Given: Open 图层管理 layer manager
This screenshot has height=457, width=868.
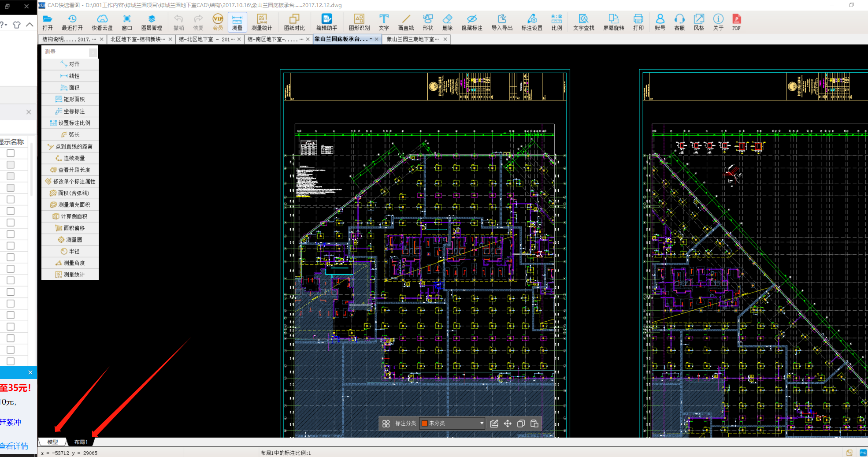Looking at the screenshot, I should pos(152,22).
